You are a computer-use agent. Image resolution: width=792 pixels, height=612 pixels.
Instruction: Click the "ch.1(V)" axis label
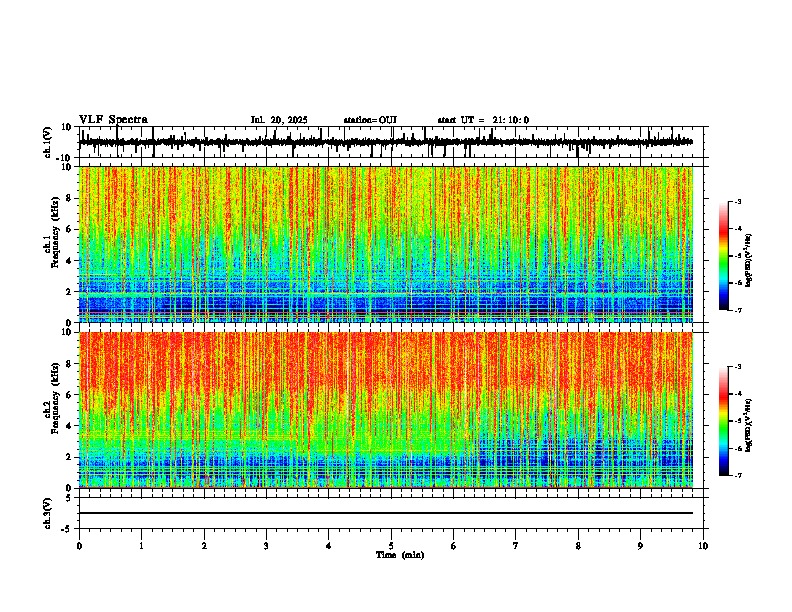pos(48,142)
